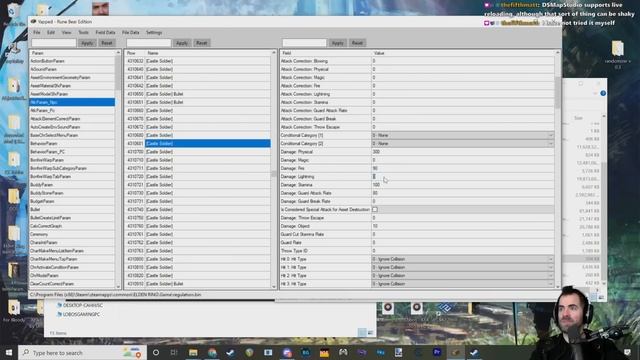This screenshot has width=640, height=360.
Task: Edit the Guard Rate value
Action: click(x=462, y=242)
